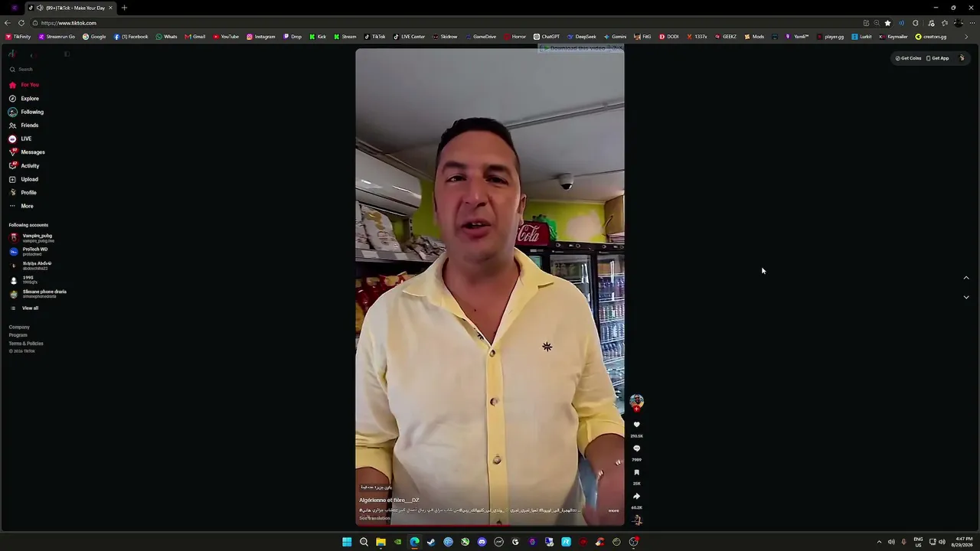Open Steam from the taskbar
The image size is (980, 551).
point(431,542)
